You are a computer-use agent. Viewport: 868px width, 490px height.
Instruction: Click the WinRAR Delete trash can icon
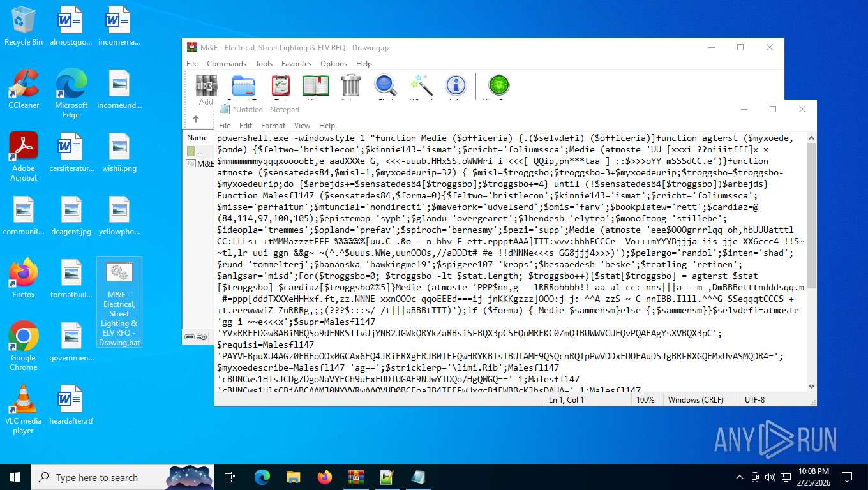[x=351, y=87]
